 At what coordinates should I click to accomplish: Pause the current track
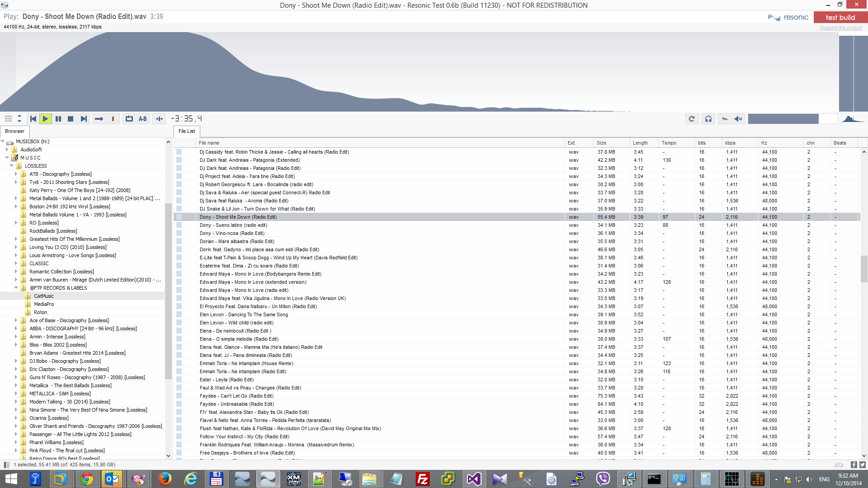58,119
